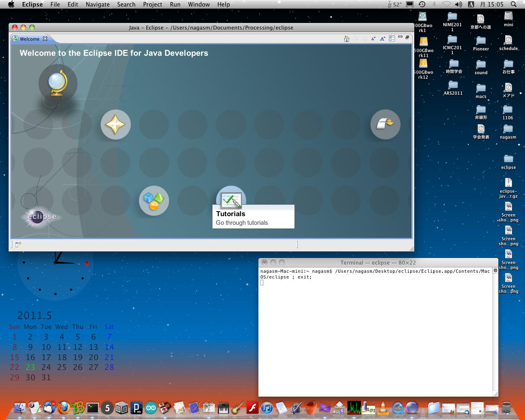
Task: Click the What's New star icon
Action: click(x=115, y=125)
